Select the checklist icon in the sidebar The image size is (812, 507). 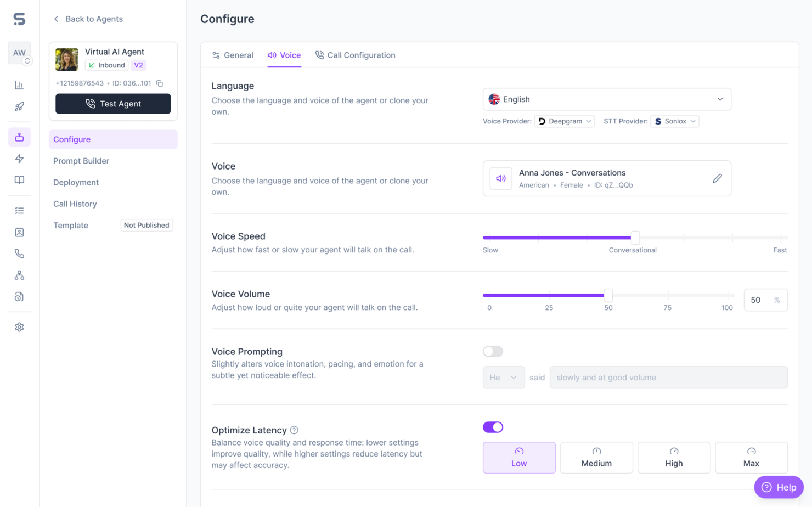(x=19, y=210)
